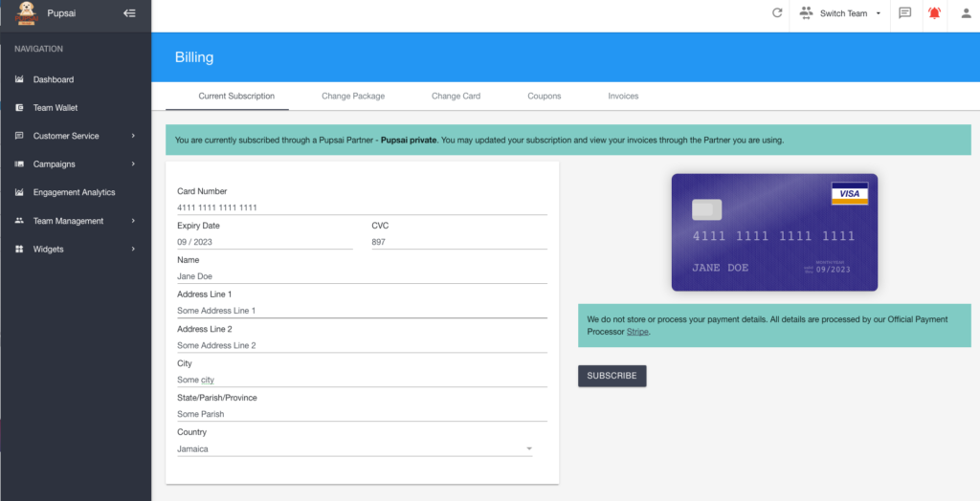Open Dashboard from the navigation sidebar

pos(53,79)
